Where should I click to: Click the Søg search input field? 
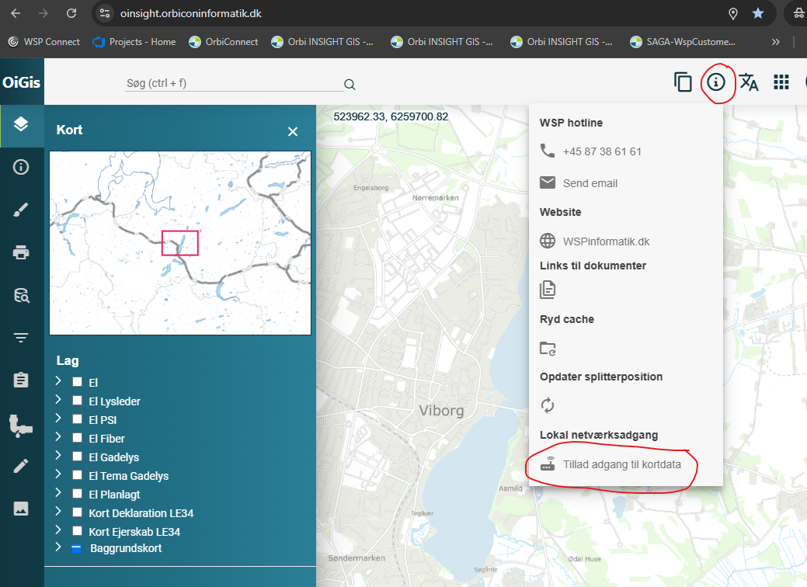(x=234, y=83)
